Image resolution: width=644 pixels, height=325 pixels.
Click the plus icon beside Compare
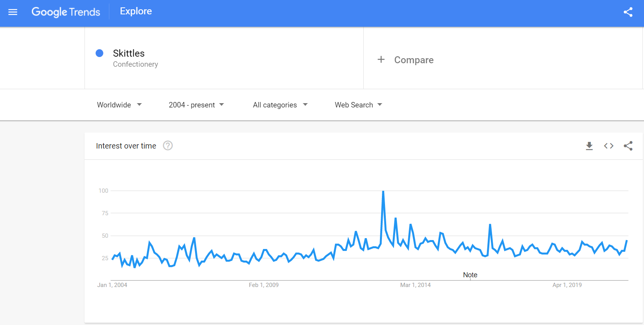pos(381,59)
